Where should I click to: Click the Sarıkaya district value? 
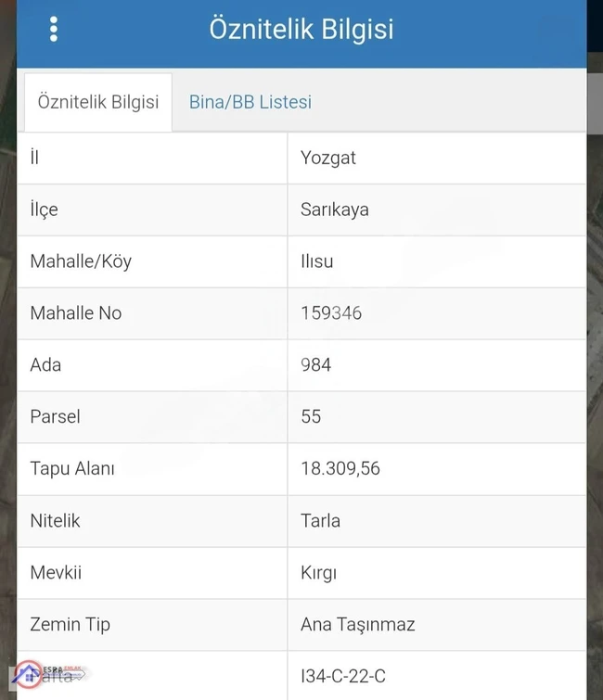(x=335, y=210)
